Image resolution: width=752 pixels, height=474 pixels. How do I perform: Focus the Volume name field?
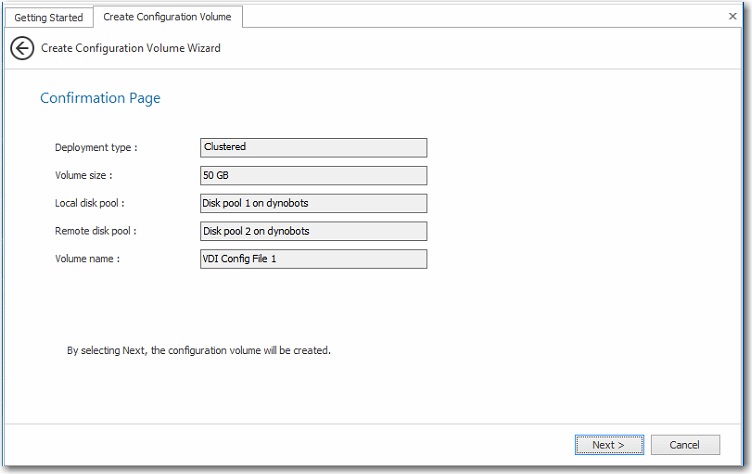[x=313, y=259]
